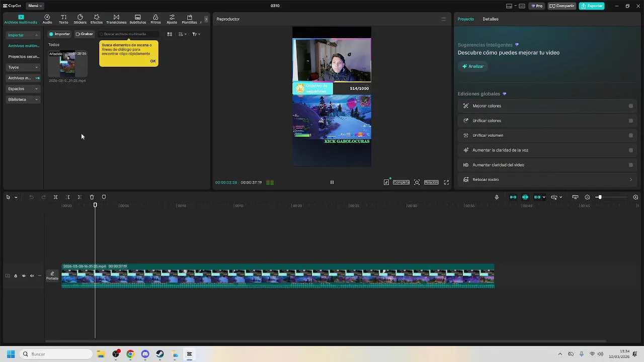644x362 pixels.
Task: Start voice recording with microphone icon
Action: [x=497, y=197]
